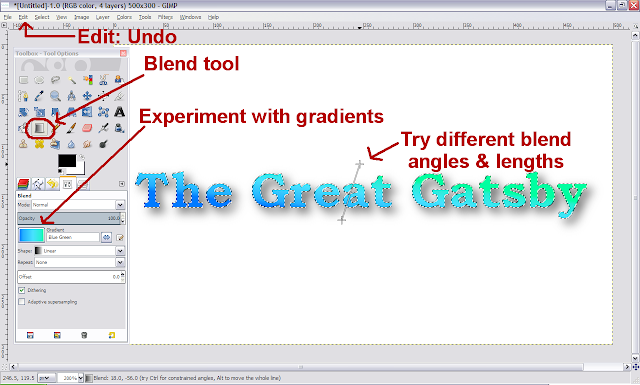The height and width of the screenshot is (385, 640).
Task: Select the Color Picker eyedropper tool
Action: (39, 96)
